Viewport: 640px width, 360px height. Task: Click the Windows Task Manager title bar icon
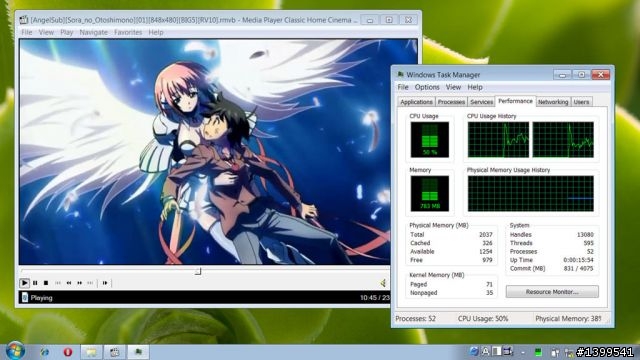(400, 75)
